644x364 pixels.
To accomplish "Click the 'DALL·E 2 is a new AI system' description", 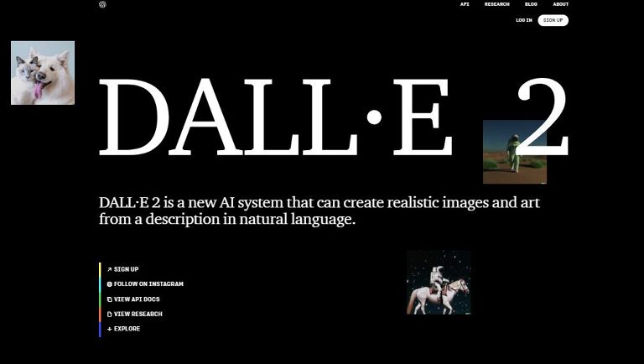I will [x=319, y=211].
